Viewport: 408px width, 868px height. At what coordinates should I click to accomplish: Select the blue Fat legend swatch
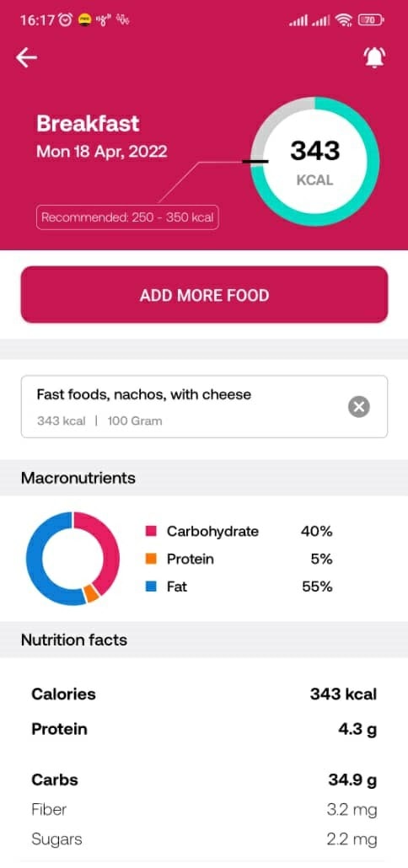(x=151, y=587)
